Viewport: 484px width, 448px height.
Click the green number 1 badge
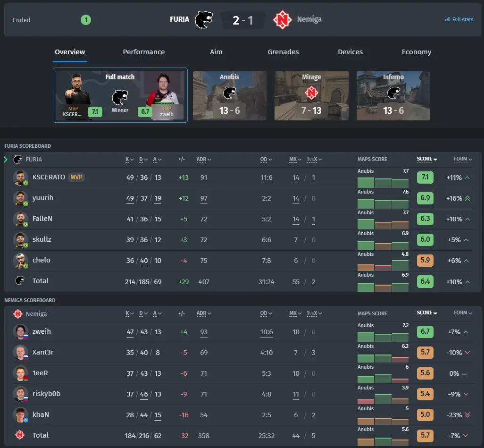click(86, 20)
